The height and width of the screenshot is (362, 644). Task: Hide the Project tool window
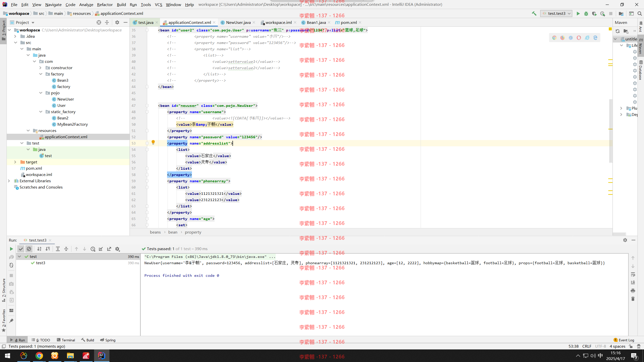click(x=125, y=22)
